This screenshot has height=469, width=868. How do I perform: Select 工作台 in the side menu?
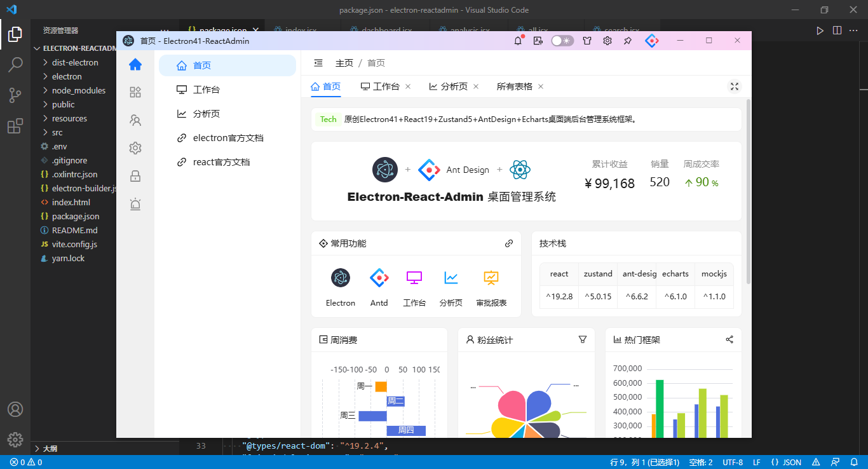pyautogui.click(x=227, y=90)
